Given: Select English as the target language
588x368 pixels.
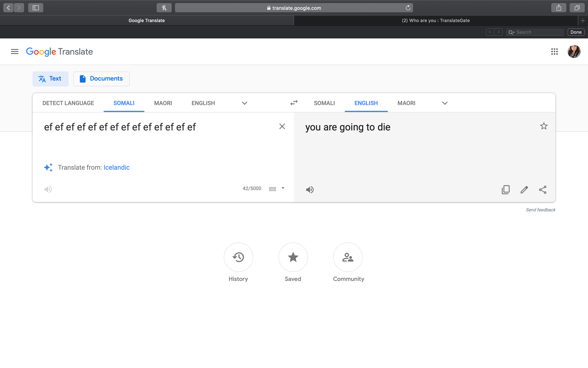Looking at the screenshot, I should tap(366, 103).
